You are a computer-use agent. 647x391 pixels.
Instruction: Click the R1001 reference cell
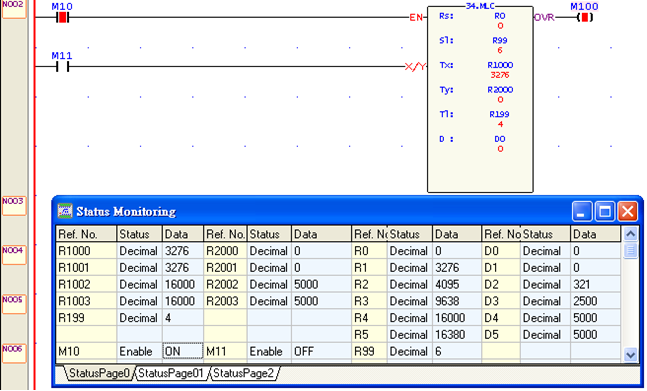(x=86, y=268)
